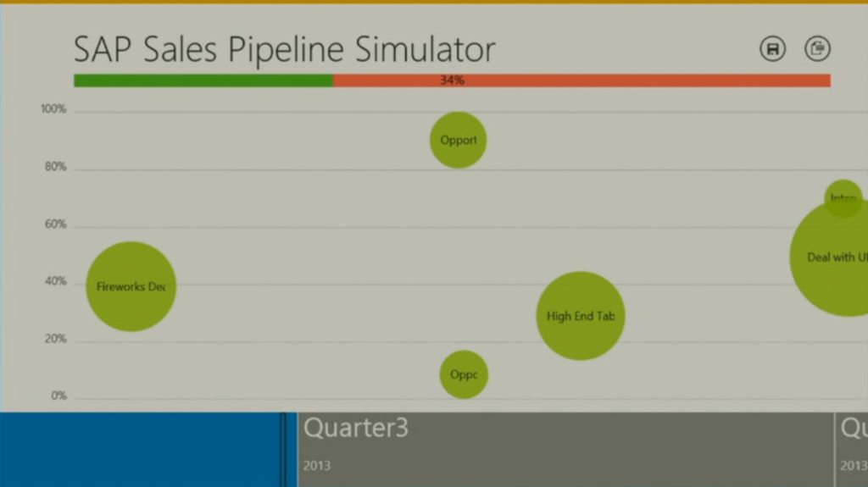Click the 100% axis label
The height and width of the screenshot is (487, 868).
tap(53, 109)
